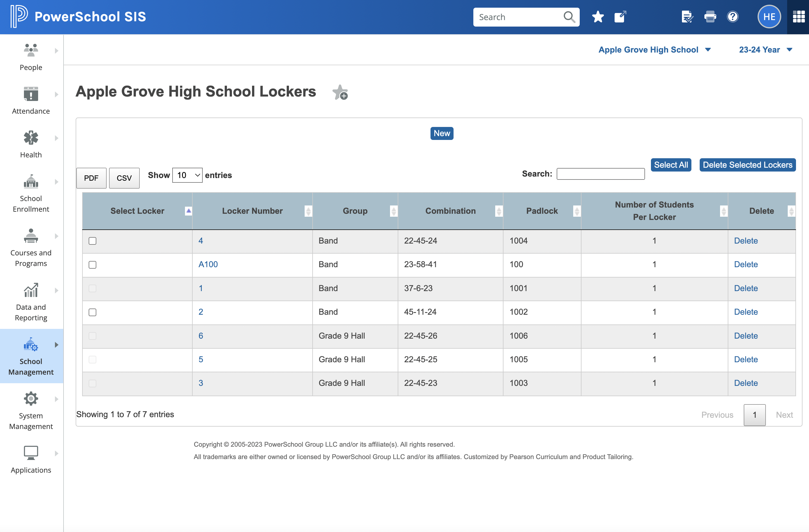
Task: Open Help via the question mark icon
Action: (733, 16)
